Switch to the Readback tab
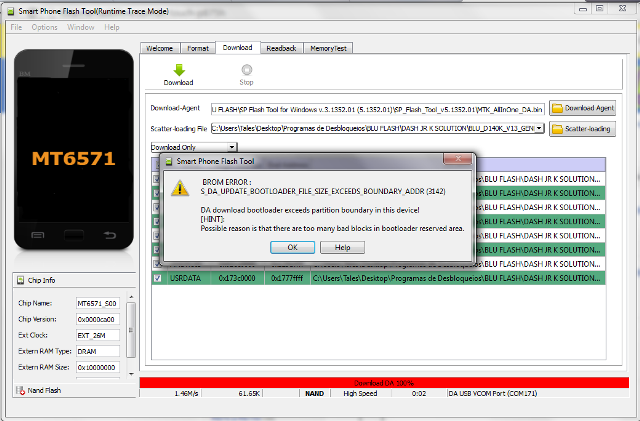The height and width of the screenshot is (421, 640). [281, 48]
